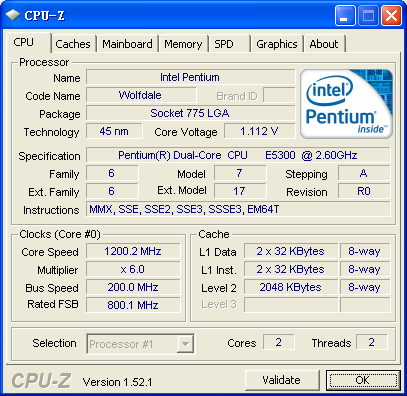Minimize the CPU-Z window
The image size is (407, 396).
click(345, 15)
